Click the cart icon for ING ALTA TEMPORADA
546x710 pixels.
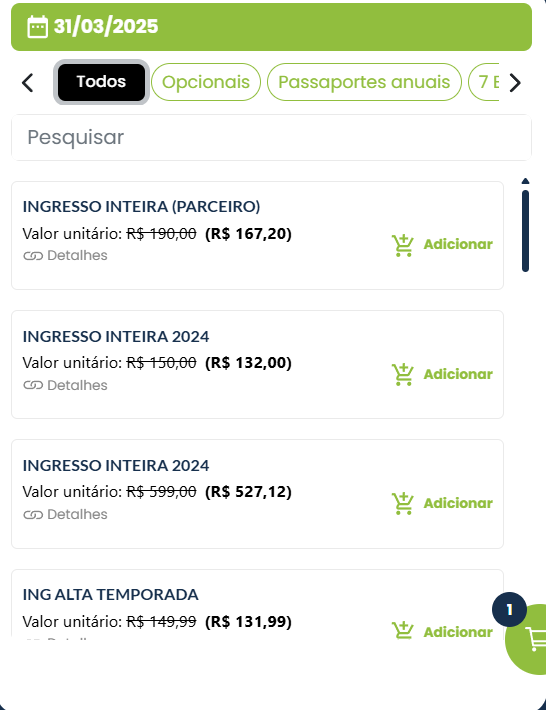(402, 630)
